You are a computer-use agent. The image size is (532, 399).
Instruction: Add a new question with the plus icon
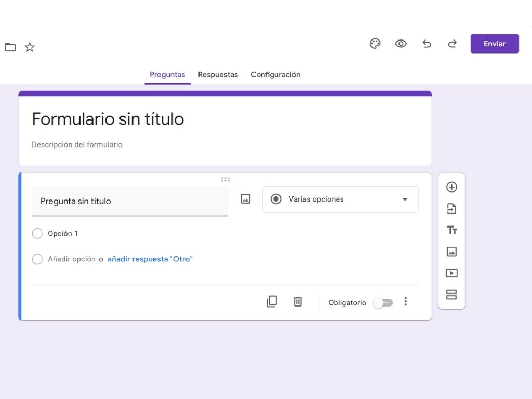(451, 187)
